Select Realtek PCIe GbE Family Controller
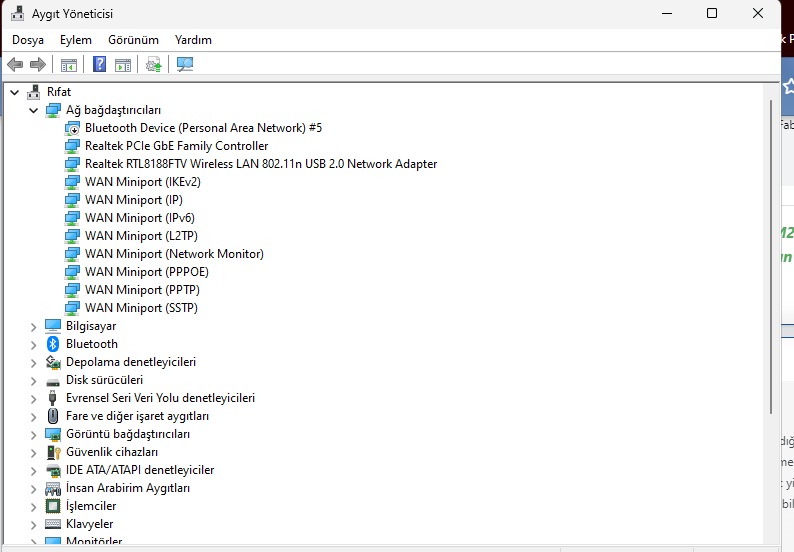Image resolution: width=794 pixels, height=552 pixels. [x=176, y=146]
